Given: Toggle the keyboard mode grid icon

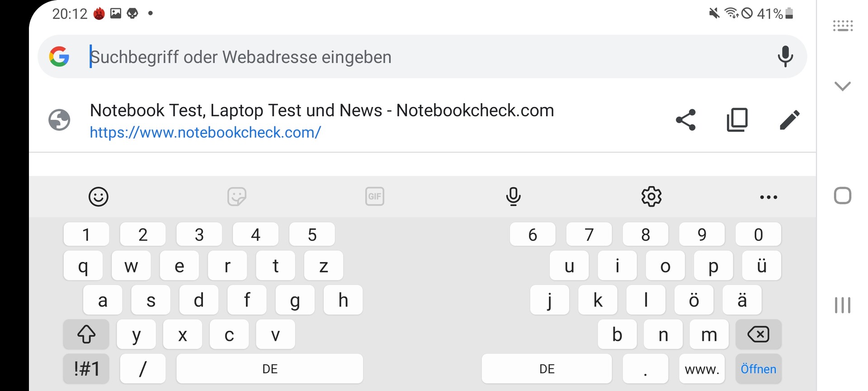Looking at the screenshot, I should [x=843, y=25].
